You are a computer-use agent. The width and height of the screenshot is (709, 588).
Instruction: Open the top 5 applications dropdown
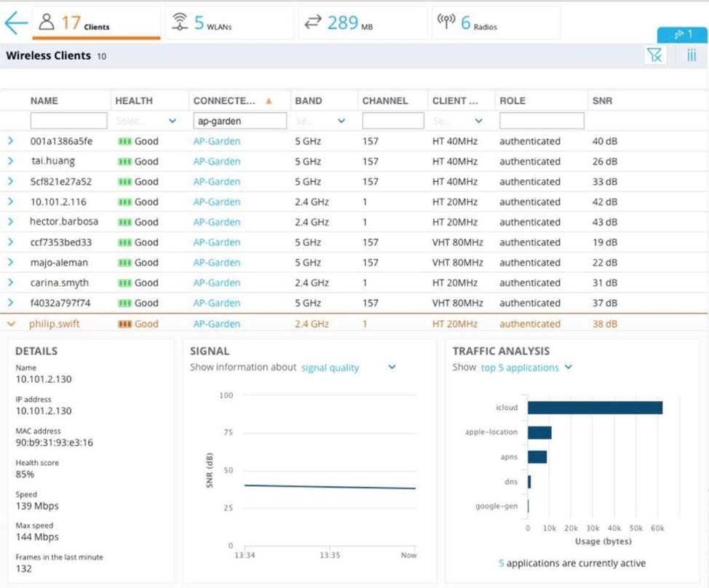(569, 367)
